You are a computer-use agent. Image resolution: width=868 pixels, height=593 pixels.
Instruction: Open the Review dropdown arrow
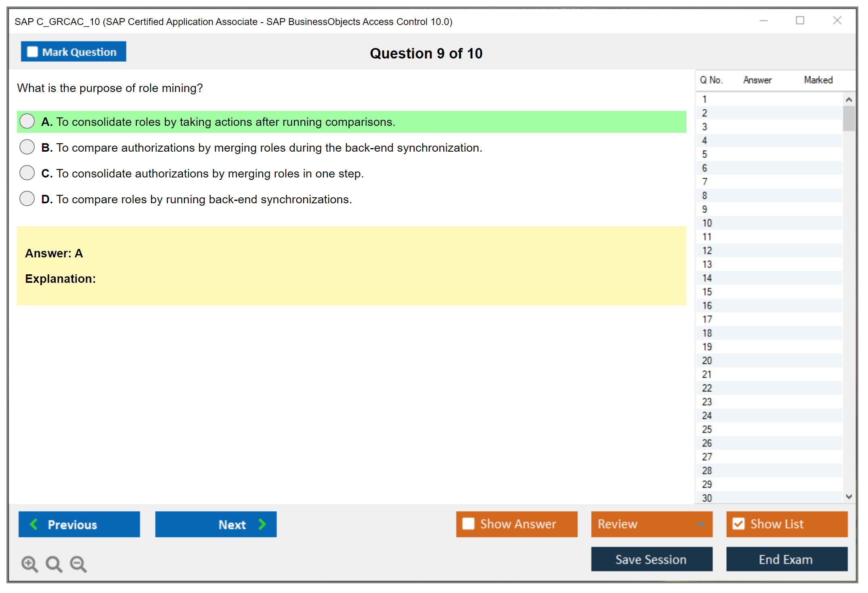click(x=701, y=524)
